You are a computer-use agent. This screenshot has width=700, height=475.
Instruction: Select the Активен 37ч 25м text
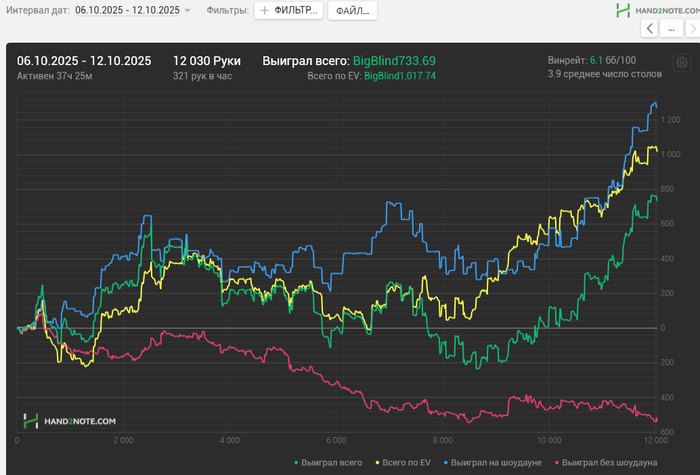click(54, 76)
